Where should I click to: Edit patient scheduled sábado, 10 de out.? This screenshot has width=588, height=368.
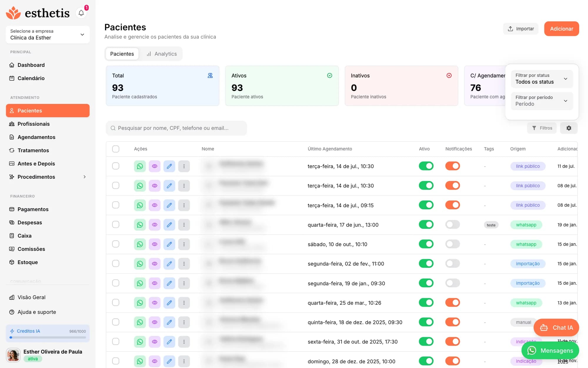point(169,244)
